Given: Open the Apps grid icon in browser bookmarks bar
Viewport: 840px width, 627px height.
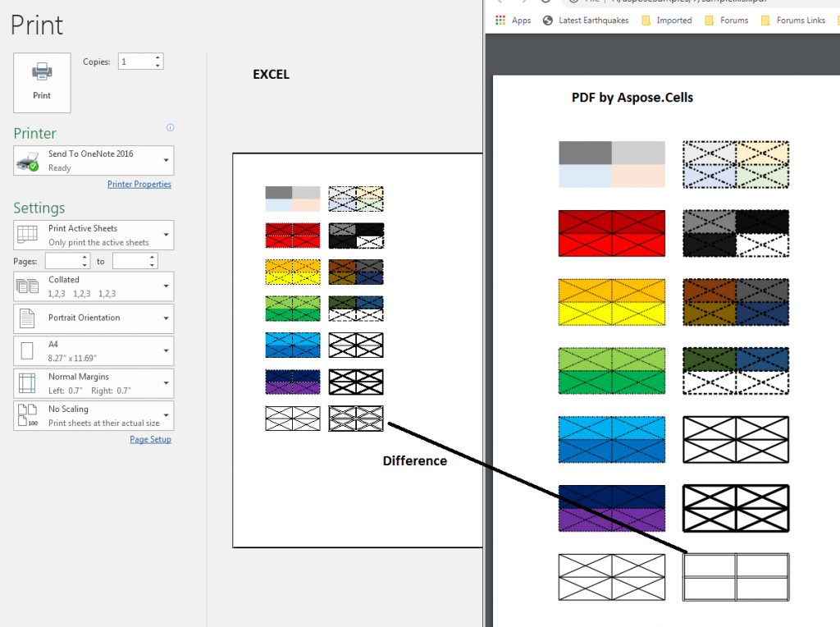Looking at the screenshot, I should click(x=500, y=20).
